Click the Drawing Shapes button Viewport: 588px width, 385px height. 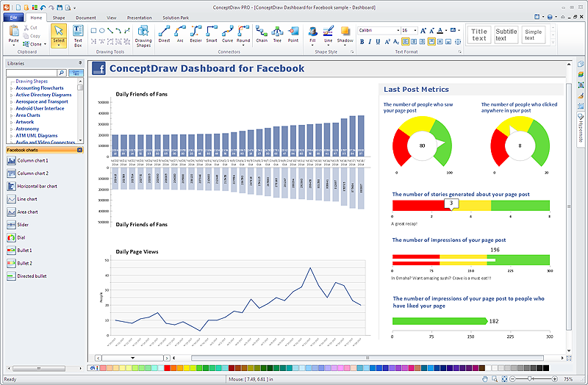[x=143, y=35]
